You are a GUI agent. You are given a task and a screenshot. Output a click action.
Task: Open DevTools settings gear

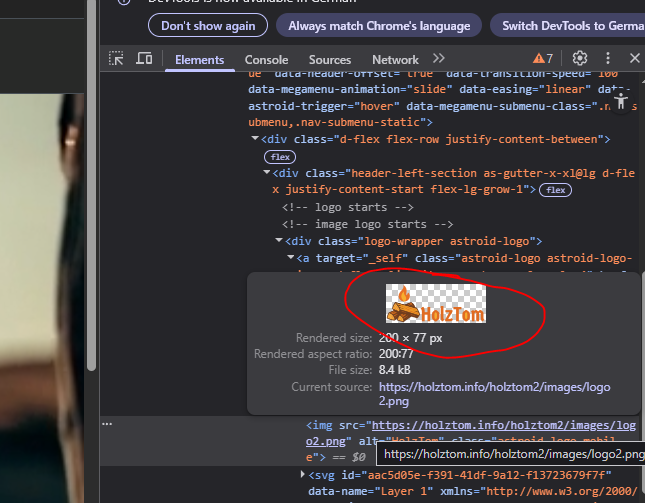click(x=579, y=59)
